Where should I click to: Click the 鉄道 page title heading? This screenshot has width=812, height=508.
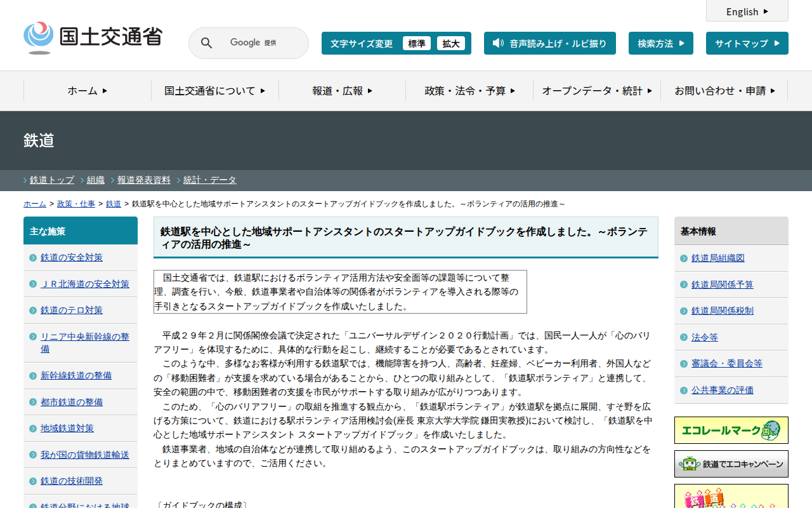pyautogui.click(x=39, y=140)
